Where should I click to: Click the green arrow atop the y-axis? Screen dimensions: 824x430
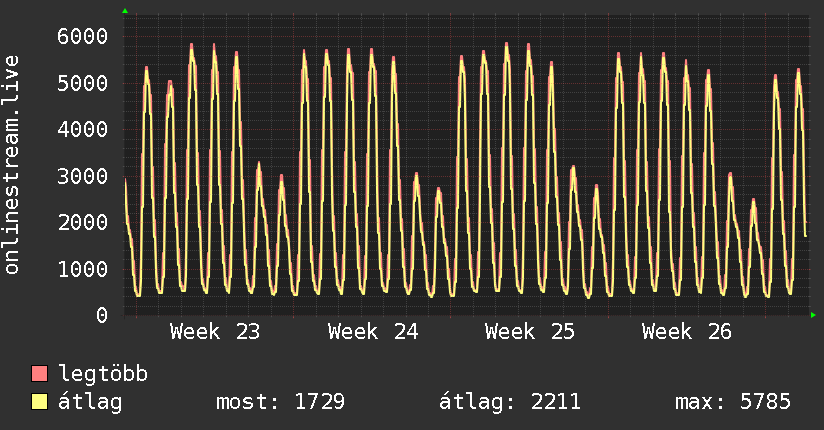pos(125,11)
